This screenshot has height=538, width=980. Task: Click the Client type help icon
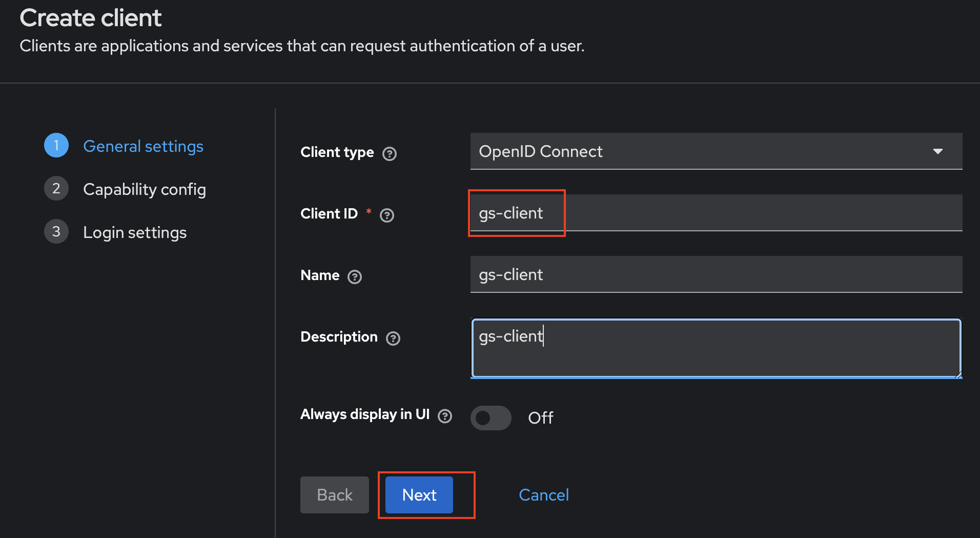click(390, 154)
